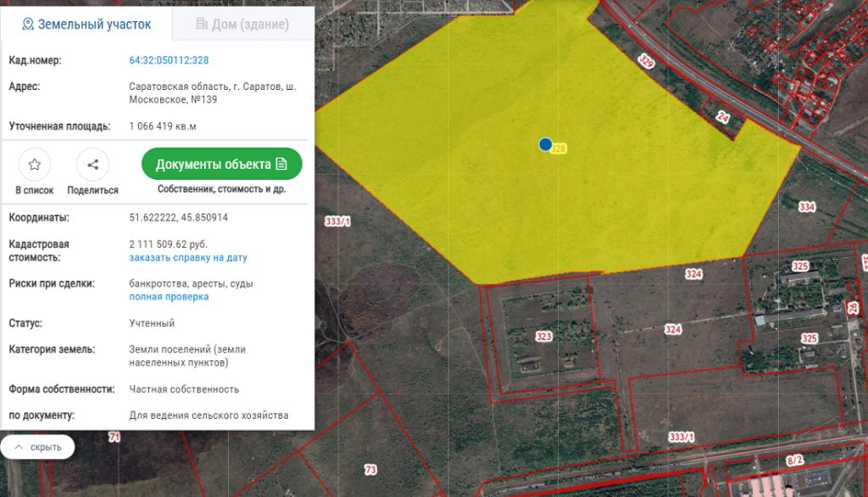868x497 pixels.
Task: Select parcel label 323 on the map
Action: click(x=543, y=337)
